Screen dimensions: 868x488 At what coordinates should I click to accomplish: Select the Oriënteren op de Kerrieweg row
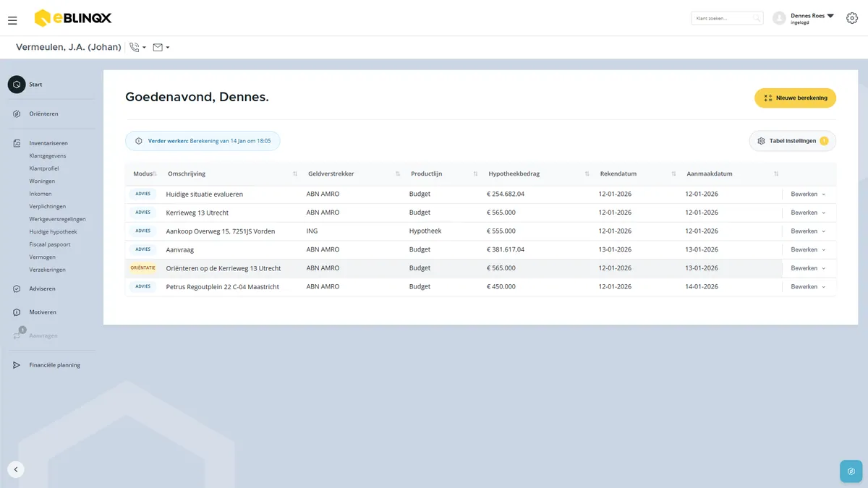[x=480, y=268]
